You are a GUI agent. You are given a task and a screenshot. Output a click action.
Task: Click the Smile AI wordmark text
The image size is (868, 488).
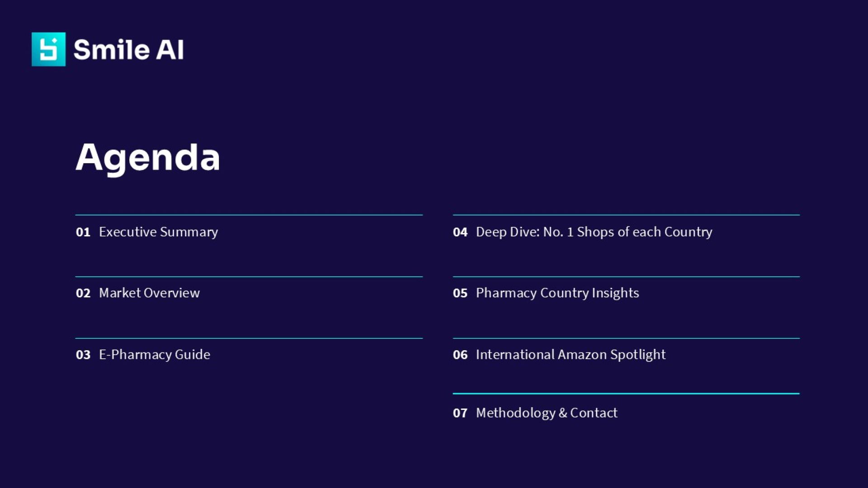pyautogui.click(x=128, y=50)
